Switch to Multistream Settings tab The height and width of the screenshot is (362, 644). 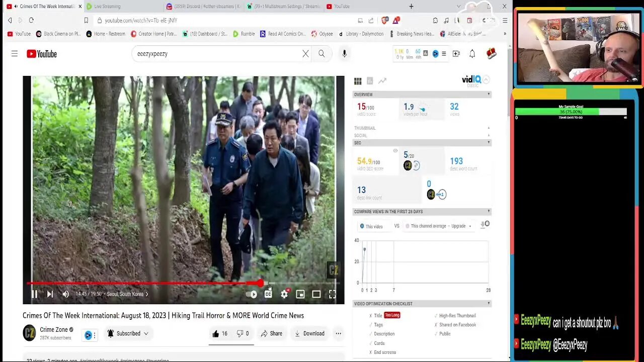click(x=283, y=7)
